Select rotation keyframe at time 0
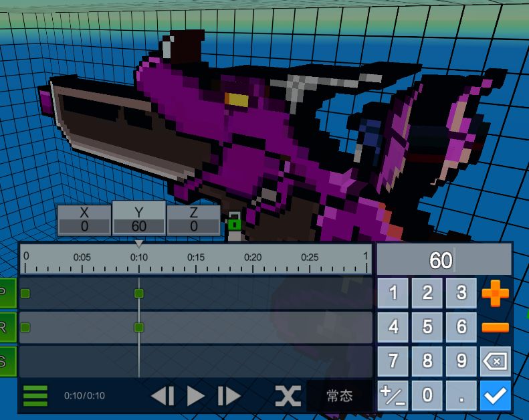The height and width of the screenshot is (420, 529). (x=25, y=327)
